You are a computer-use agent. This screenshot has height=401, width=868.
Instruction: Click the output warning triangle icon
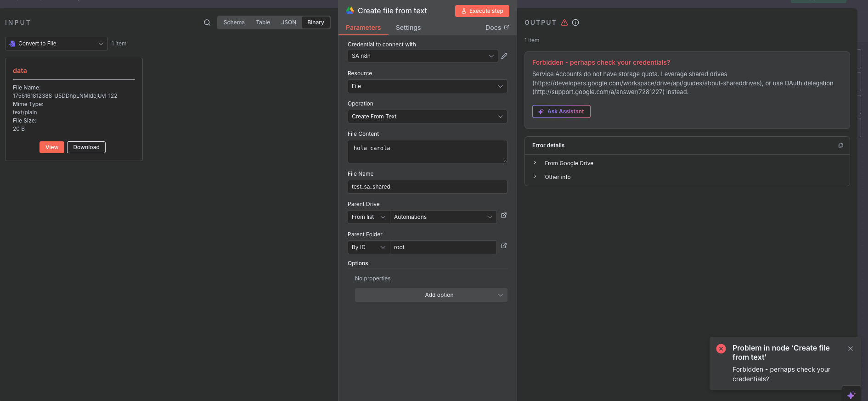coord(564,22)
